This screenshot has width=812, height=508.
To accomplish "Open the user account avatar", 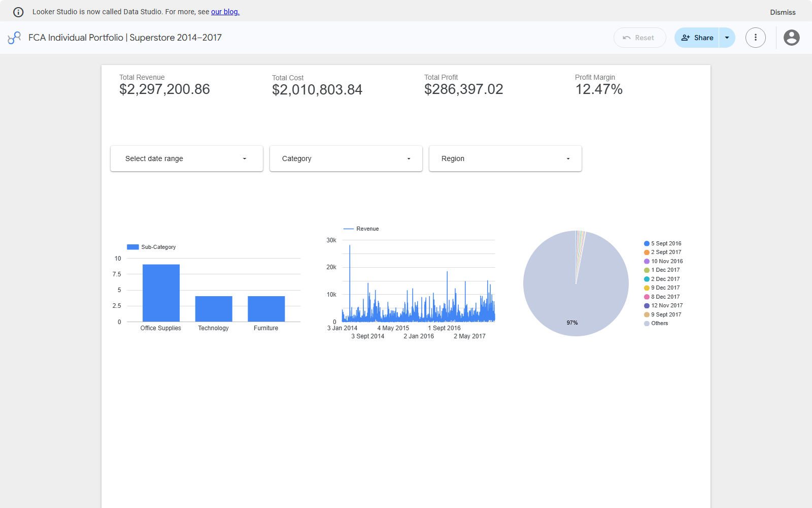I will (792, 38).
